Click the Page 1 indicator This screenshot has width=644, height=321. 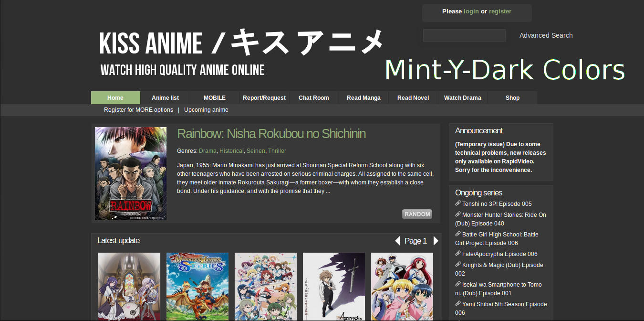tap(415, 241)
